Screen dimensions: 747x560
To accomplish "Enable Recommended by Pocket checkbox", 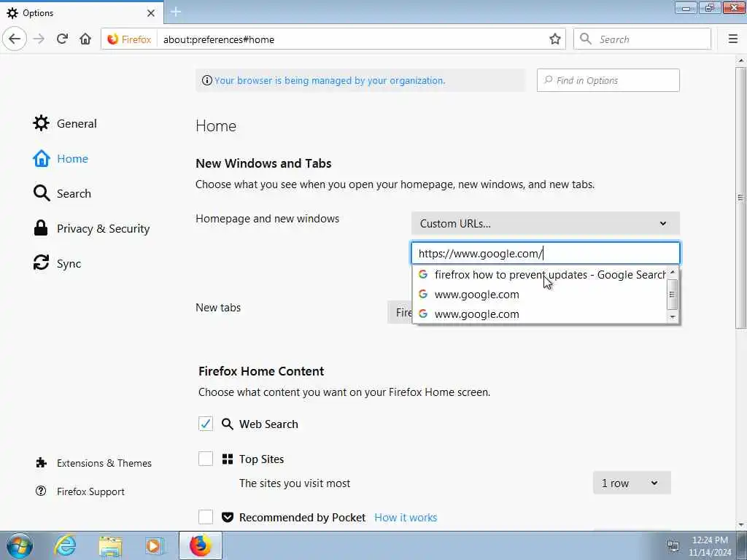I will 205,517.
